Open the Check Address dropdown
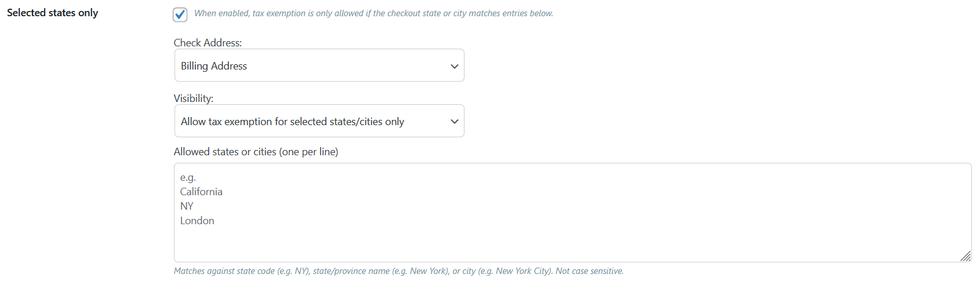 pyautogui.click(x=319, y=65)
